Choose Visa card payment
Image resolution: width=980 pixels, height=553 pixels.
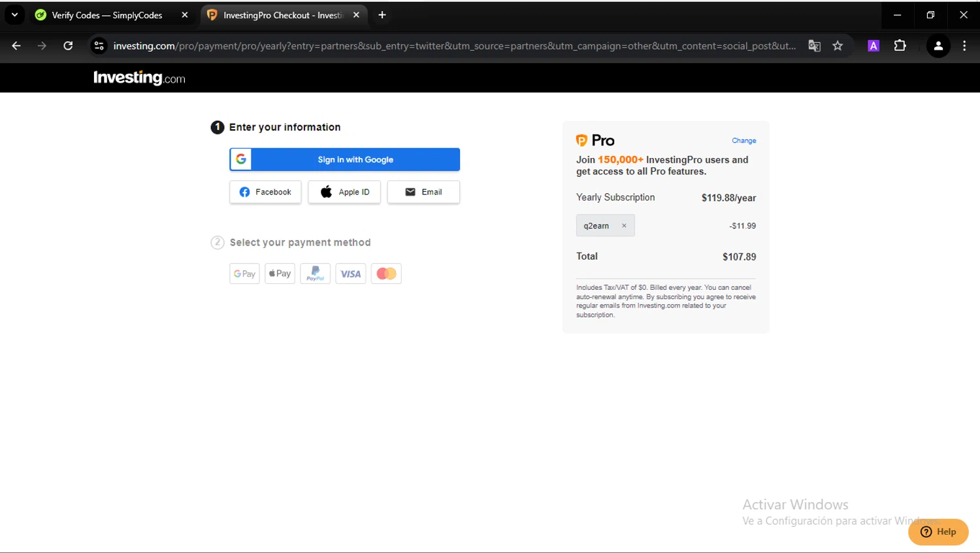(x=351, y=274)
